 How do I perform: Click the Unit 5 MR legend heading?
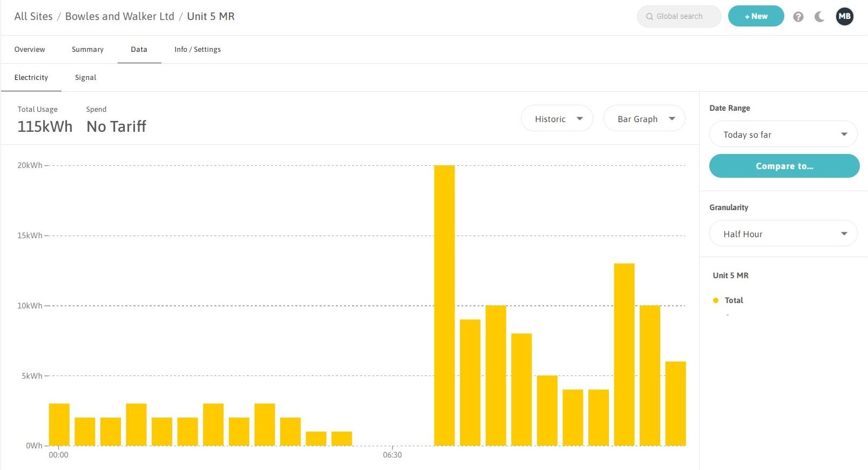731,276
